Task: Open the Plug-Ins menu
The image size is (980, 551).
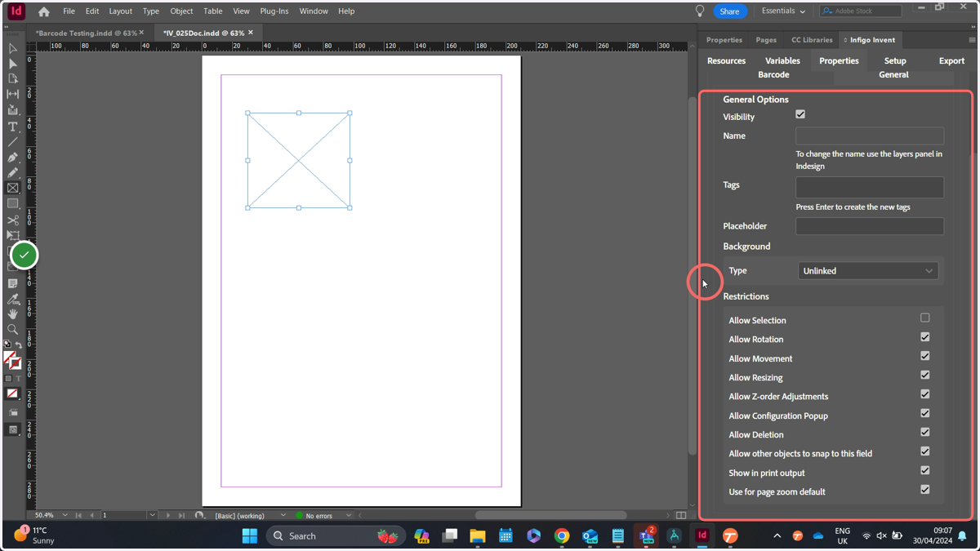Action: pyautogui.click(x=274, y=11)
